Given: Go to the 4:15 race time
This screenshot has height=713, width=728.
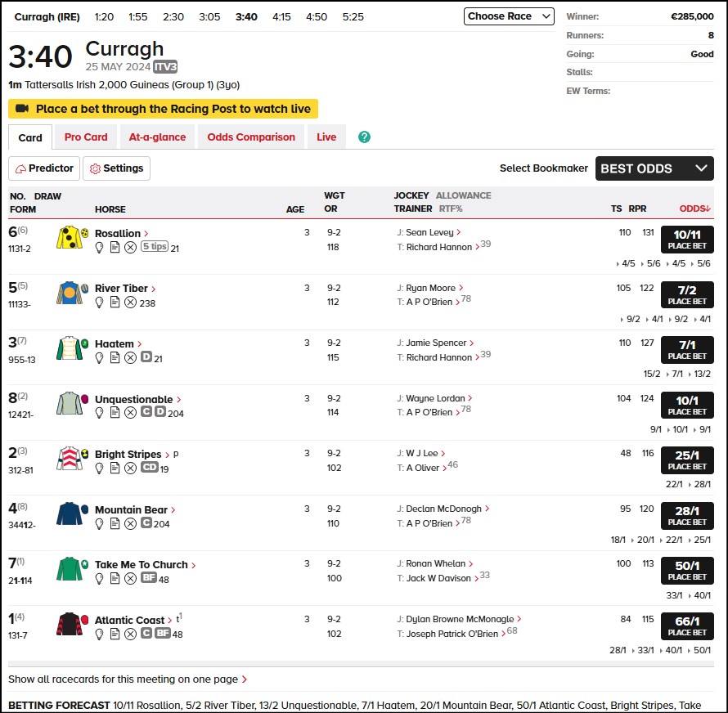Looking at the screenshot, I should pyautogui.click(x=281, y=16).
